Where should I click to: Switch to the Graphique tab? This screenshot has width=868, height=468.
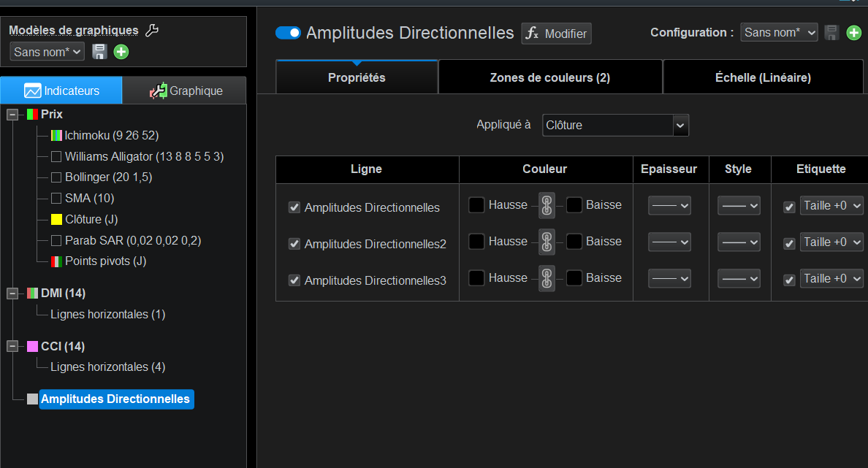click(x=184, y=91)
